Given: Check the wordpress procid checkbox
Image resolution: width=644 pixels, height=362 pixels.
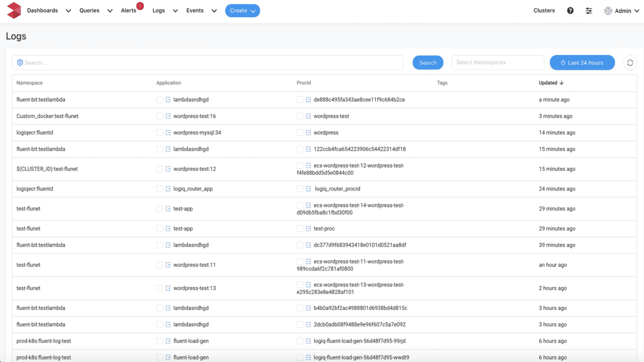Looking at the screenshot, I should coord(300,133).
